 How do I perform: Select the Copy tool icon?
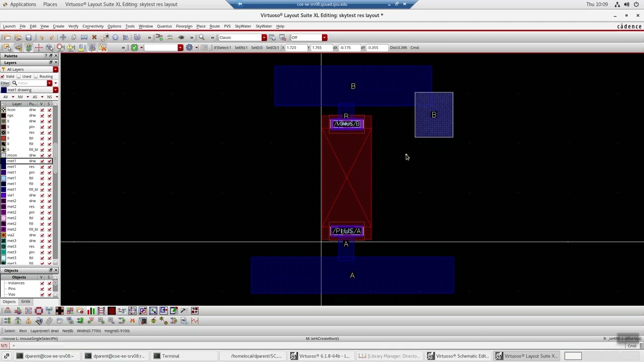tap(73, 38)
